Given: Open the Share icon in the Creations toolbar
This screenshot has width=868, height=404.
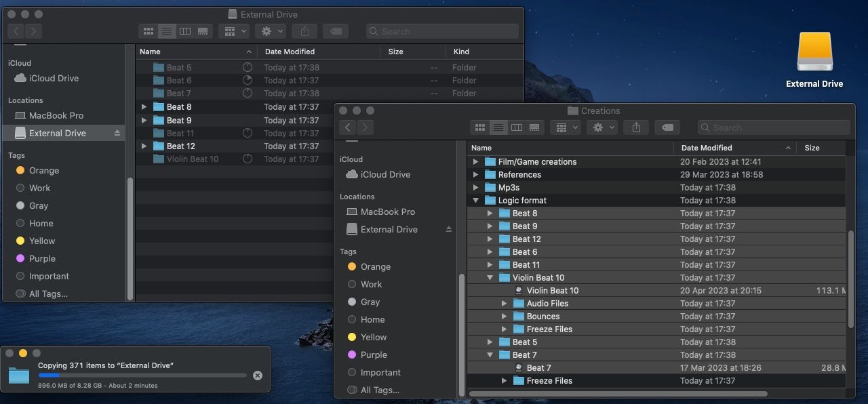Looking at the screenshot, I should tap(636, 127).
